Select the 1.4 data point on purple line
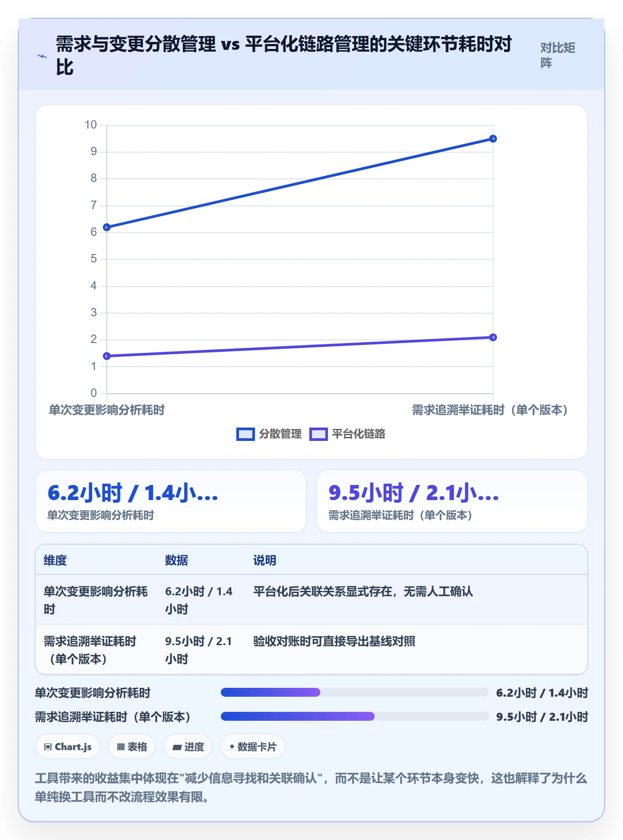This screenshot has height=840, width=623. 107,356
